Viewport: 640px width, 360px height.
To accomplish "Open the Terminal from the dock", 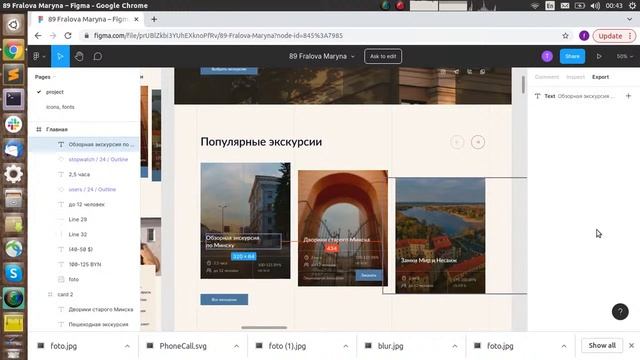I will [13, 99].
